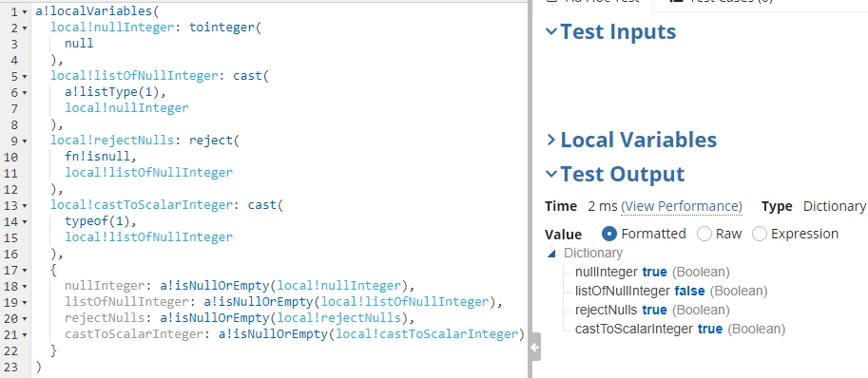Fold code at line 13 castToScalarInteger
This screenshot has width=868, height=378.
pos(25,205)
